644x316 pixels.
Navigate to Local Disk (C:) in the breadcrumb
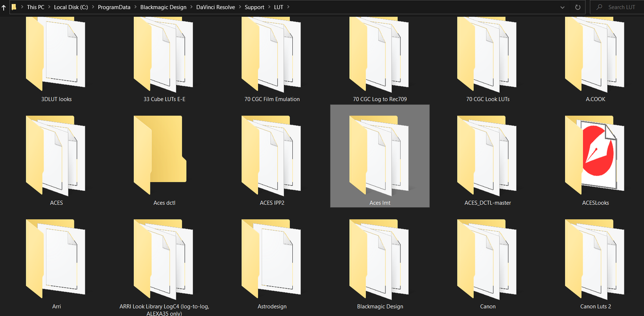(x=71, y=8)
